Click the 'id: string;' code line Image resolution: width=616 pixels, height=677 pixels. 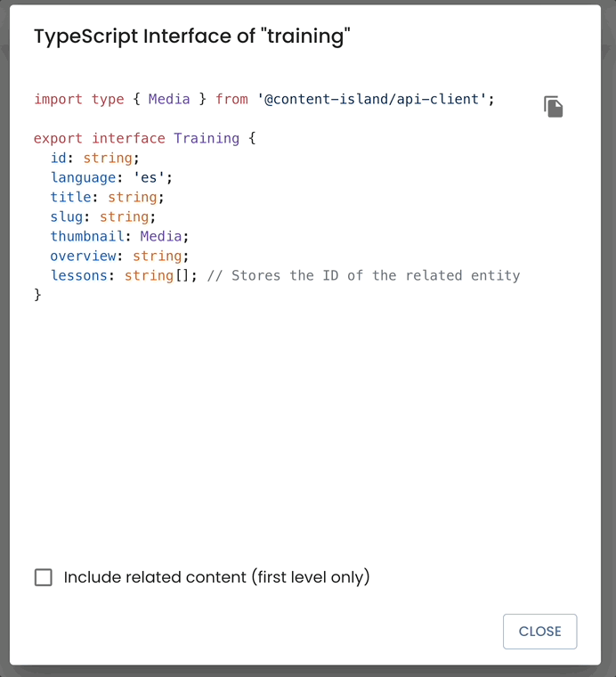[95, 158]
